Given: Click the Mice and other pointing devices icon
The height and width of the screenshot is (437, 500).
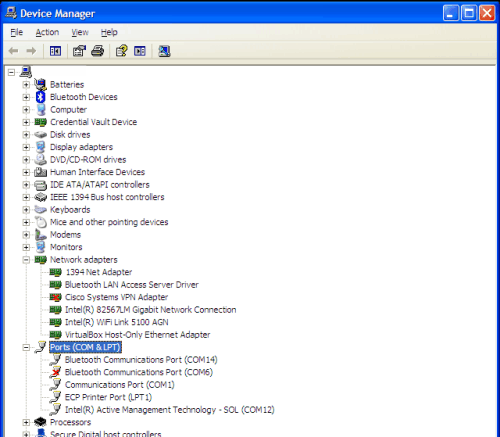Looking at the screenshot, I should point(40,222).
